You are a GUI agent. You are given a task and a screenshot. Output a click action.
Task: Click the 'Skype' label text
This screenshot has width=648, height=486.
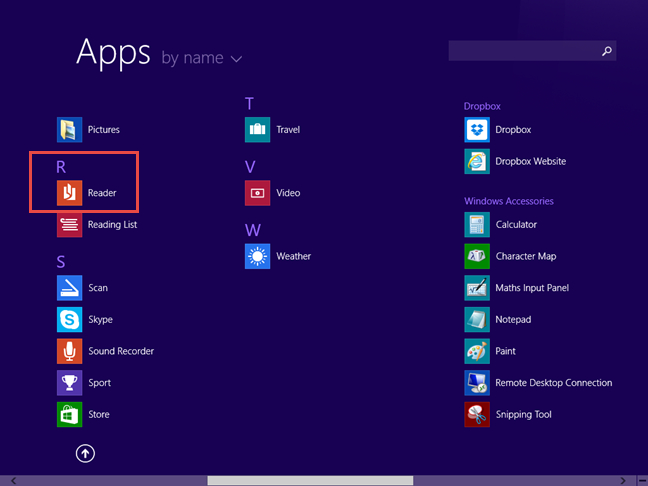(x=100, y=320)
